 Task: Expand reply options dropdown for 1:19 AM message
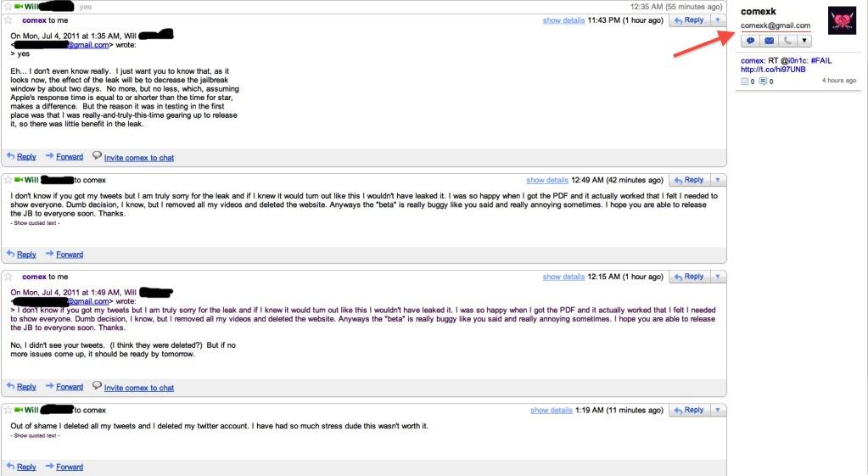(x=717, y=410)
